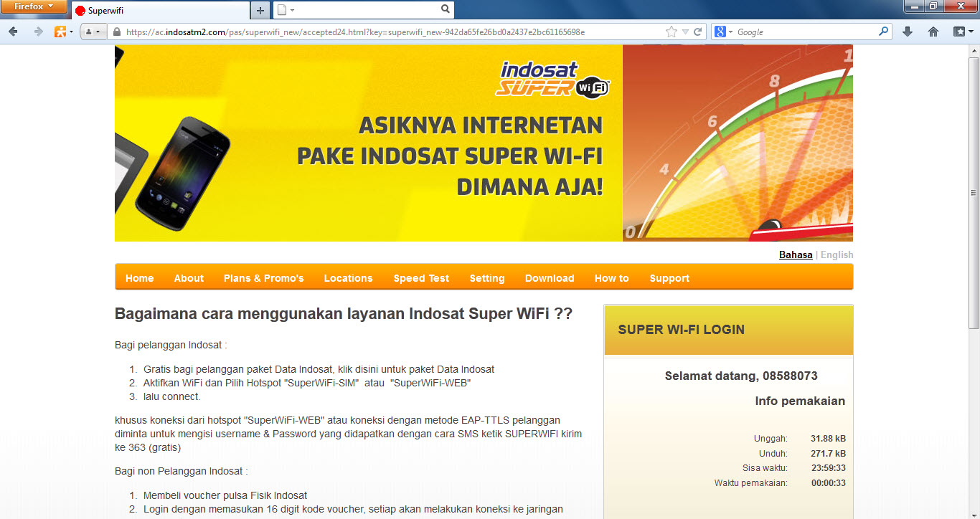Click the magnifier in tab-bar search field
This screenshot has width=980, height=519.
pos(446,9)
